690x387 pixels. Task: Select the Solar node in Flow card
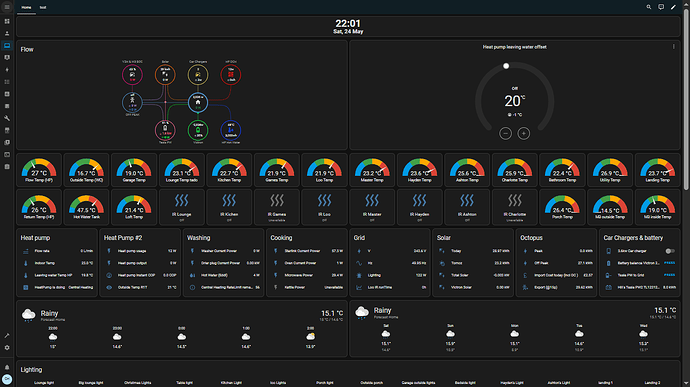point(165,75)
